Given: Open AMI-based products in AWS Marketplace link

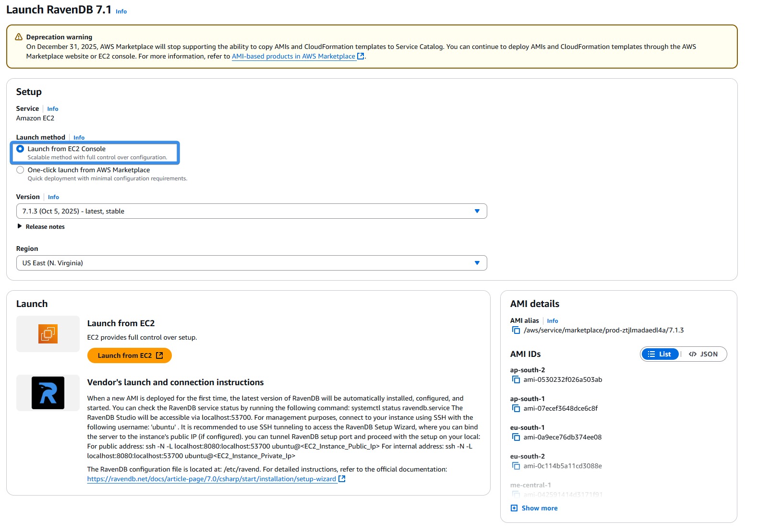Looking at the screenshot, I should point(298,56).
